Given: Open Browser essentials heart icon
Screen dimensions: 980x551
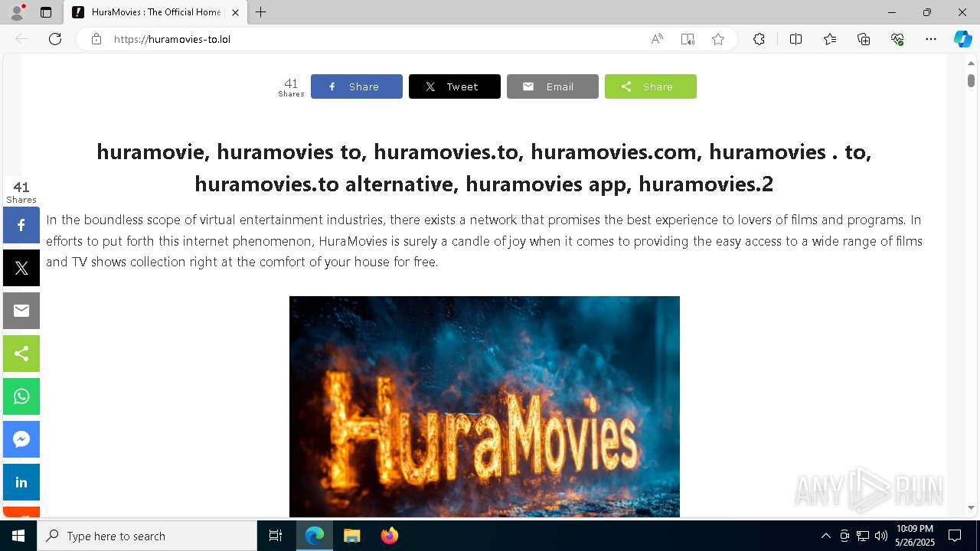Looking at the screenshot, I should coord(897,39).
